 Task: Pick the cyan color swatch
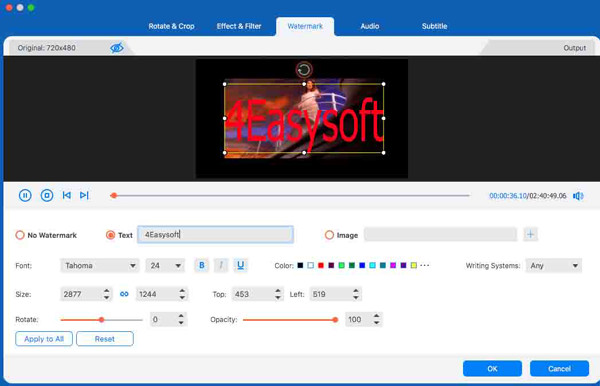[x=372, y=265]
